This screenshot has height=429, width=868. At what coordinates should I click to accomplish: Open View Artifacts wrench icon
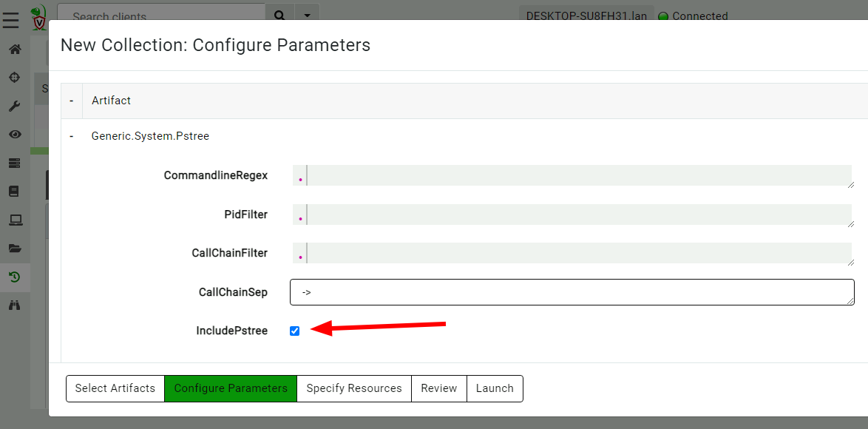pyautogui.click(x=15, y=106)
